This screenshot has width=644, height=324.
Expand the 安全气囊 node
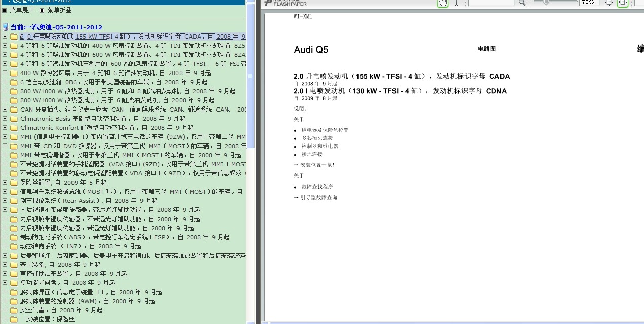click(5, 310)
